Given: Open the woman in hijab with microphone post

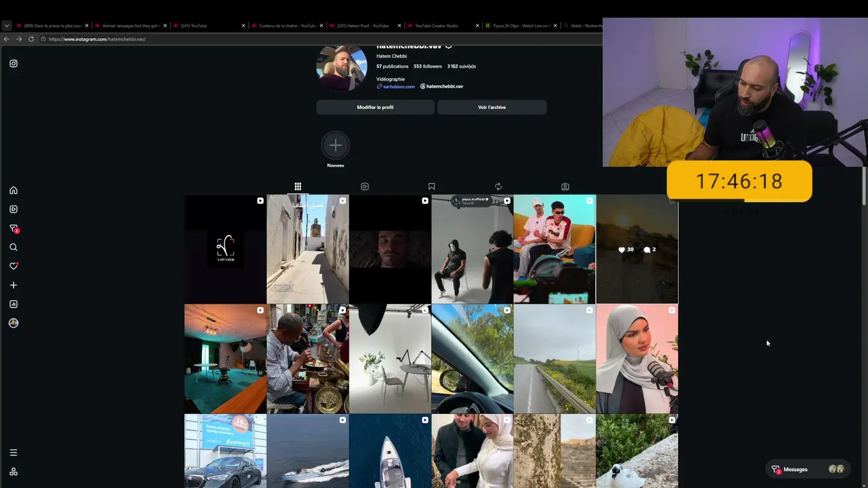Looking at the screenshot, I should click(637, 359).
